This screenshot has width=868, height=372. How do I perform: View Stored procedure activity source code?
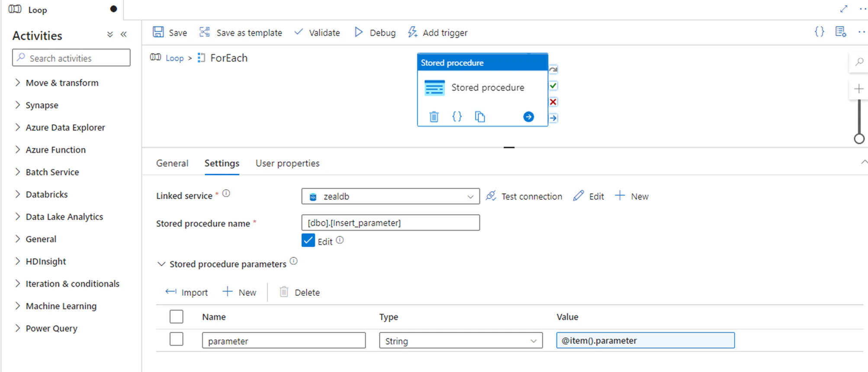tap(457, 116)
